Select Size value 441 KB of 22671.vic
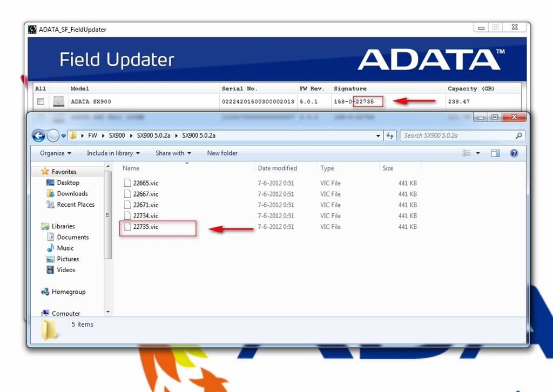The height and width of the screenshot is (392, 553). coord(408,205)
